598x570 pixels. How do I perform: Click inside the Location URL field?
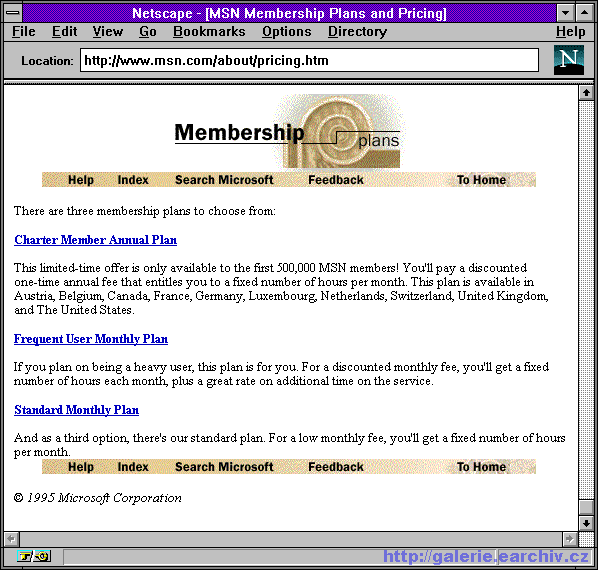pos(309,60)
